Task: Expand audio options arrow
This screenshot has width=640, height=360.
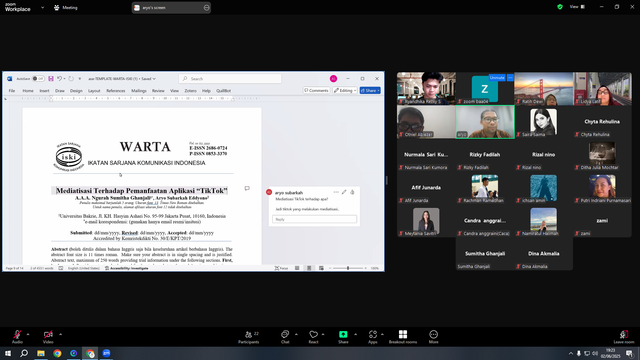Action: pos(28,334)
